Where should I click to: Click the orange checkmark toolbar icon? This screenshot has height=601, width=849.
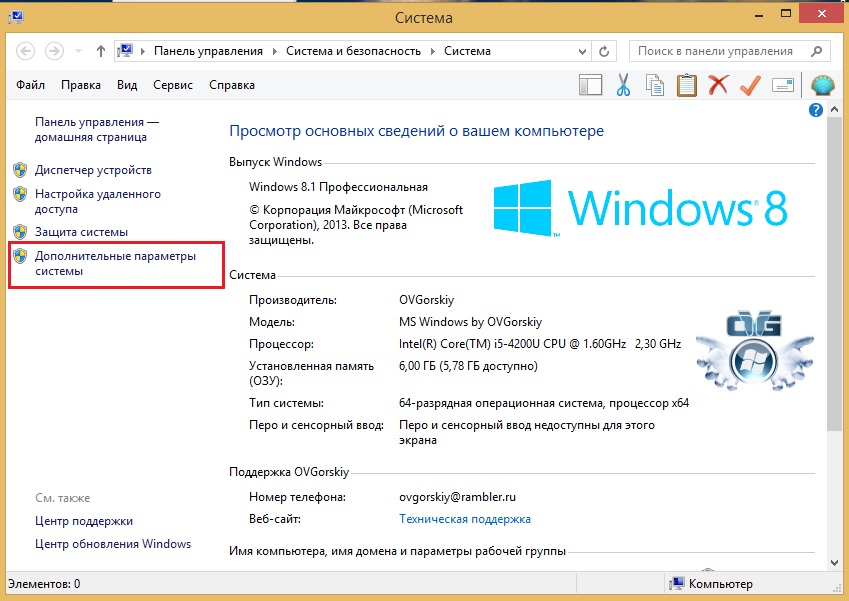(750, 85)
